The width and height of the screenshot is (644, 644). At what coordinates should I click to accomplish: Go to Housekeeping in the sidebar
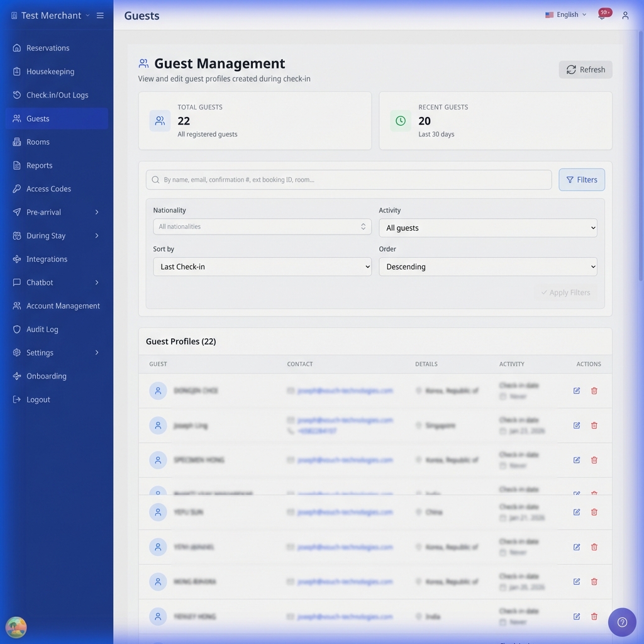(50, 72)
